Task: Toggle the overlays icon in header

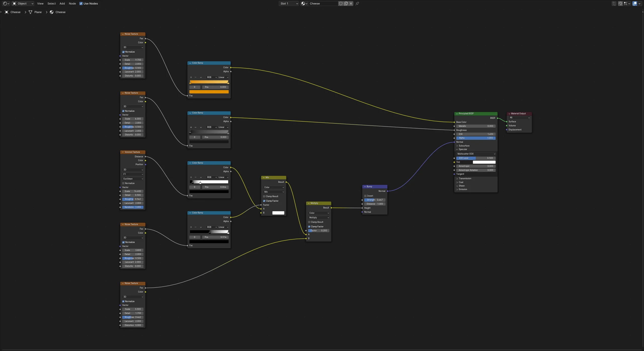Action: pyautogui.click(x=635, y=4)
